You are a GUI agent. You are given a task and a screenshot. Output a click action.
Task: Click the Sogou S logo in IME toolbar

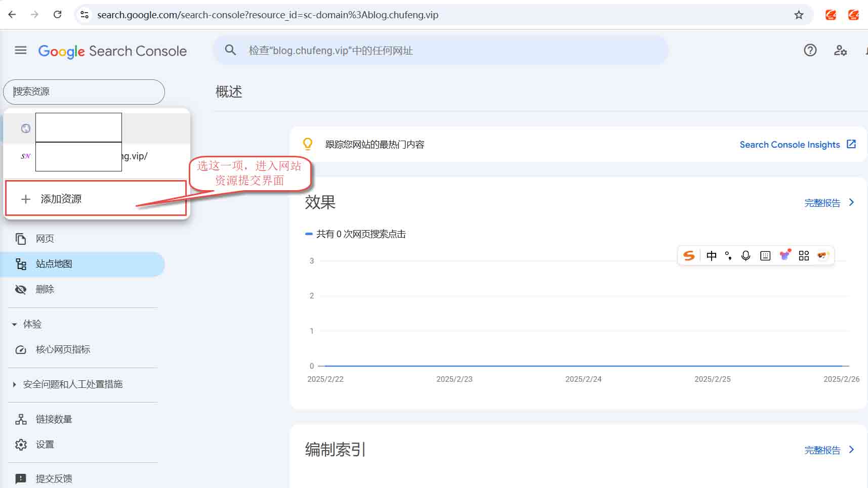(x=689, y=255)
